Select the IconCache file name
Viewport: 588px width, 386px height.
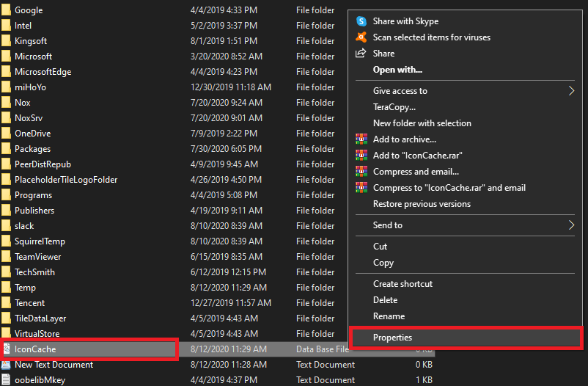tap(35, 349)
